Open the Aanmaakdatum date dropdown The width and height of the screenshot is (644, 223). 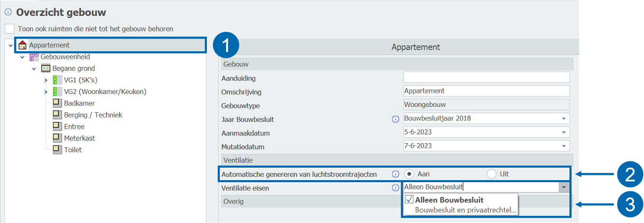click(x=563, y=132)
